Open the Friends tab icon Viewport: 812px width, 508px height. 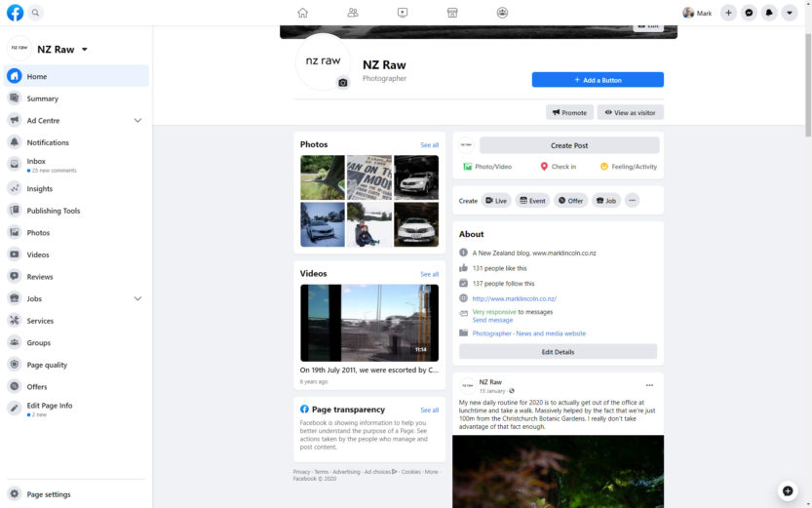pyautogui.click(x=353, y=13)
